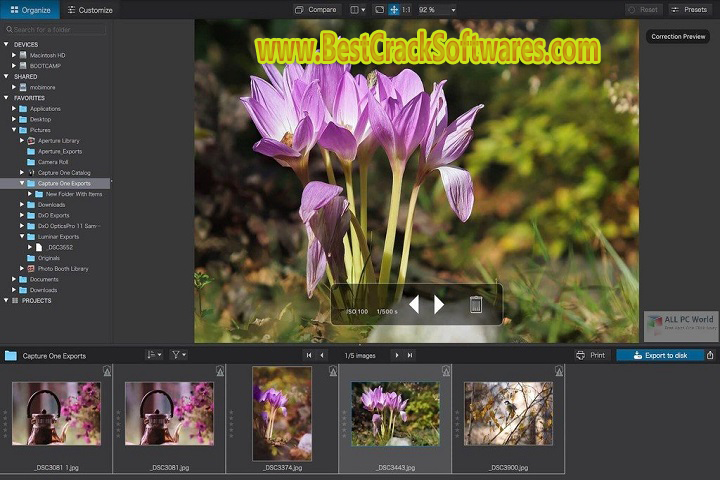Screen dimensions: 720x480
Task: Click the share icon beside Export
Action: [710, 355]
